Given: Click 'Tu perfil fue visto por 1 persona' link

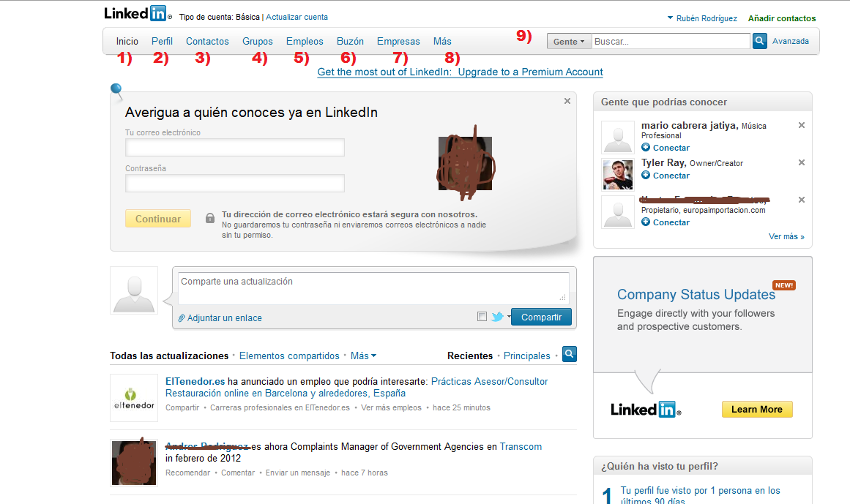Looking at the screenshot, I should coord(701,496).
